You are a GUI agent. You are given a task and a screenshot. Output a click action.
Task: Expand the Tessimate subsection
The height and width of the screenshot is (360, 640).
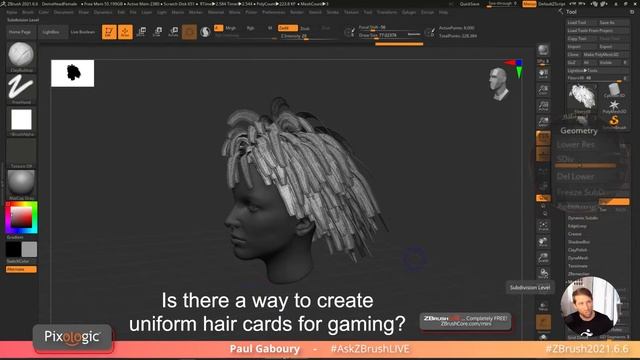coord(578,266)
